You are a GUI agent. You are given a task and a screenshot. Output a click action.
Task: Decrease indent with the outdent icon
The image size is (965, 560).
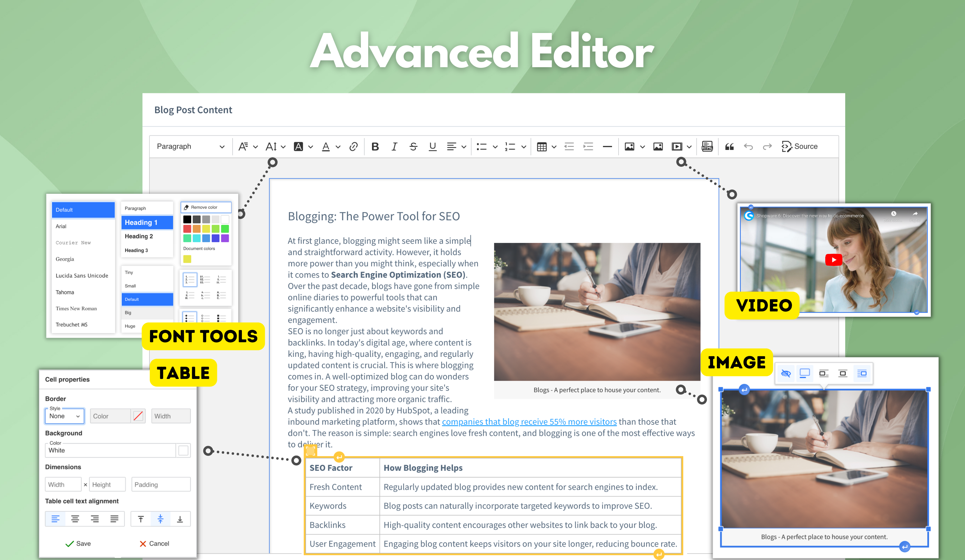[569, 147]
